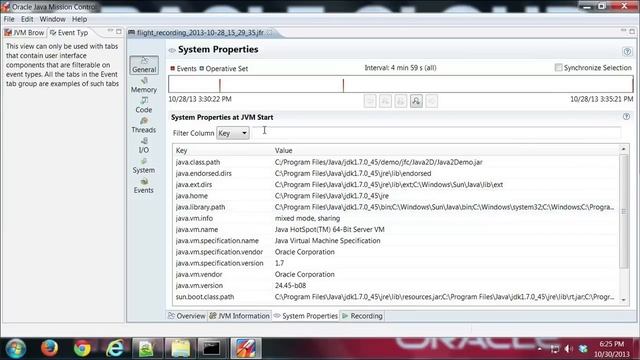Screen dimensions: 640x360
Task: Click the second red event marker on timeline
Action: [x=343, y=85]
